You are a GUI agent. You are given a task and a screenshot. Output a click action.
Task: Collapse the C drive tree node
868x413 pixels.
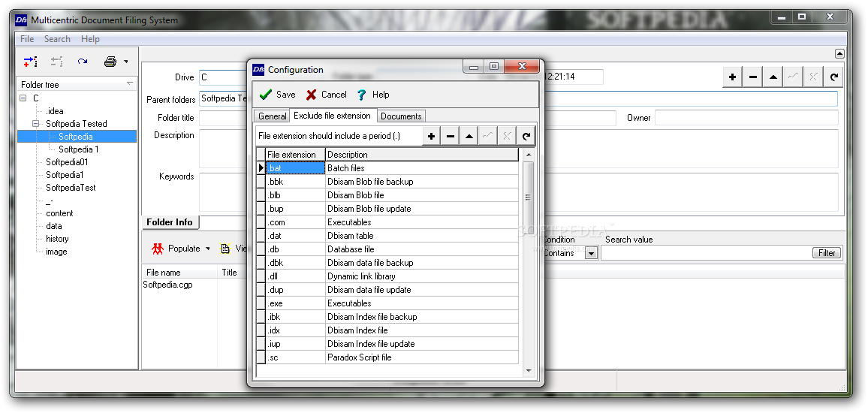(x=23, y=98)
